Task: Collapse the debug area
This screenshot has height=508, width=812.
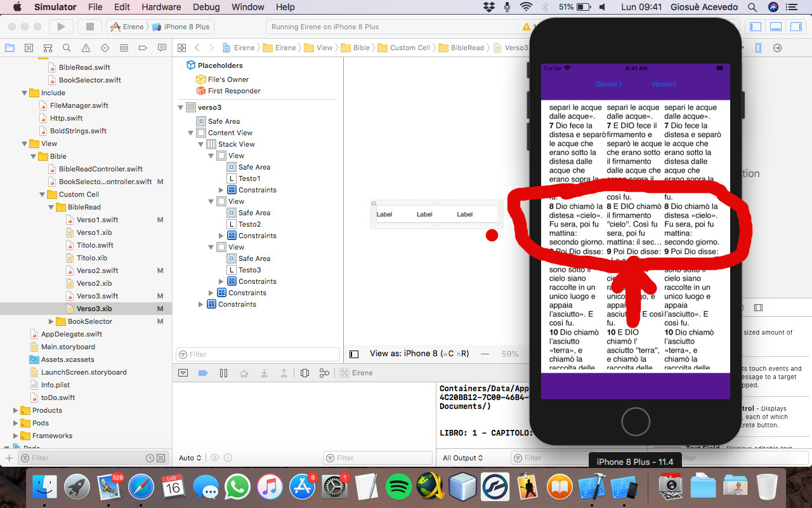Action: point(183,373)
